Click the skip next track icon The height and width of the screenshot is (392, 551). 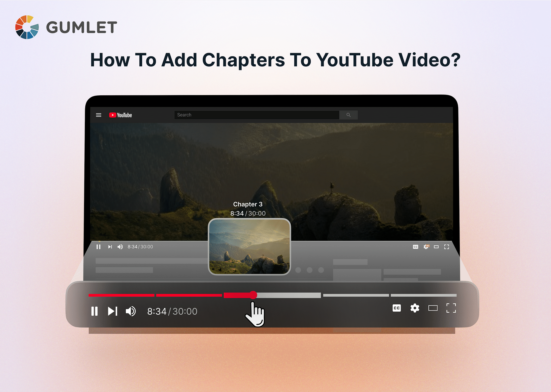pos(112,311)
